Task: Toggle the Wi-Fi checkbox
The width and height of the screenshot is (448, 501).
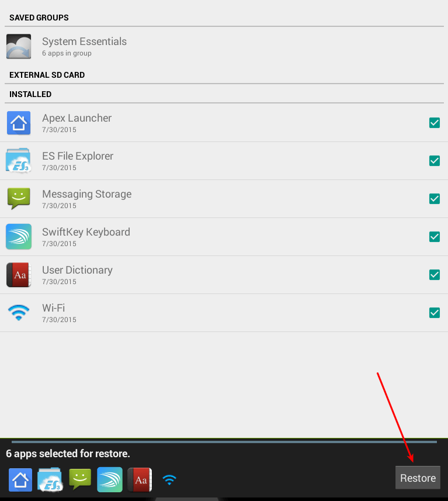Action: [x=434, y=313]
